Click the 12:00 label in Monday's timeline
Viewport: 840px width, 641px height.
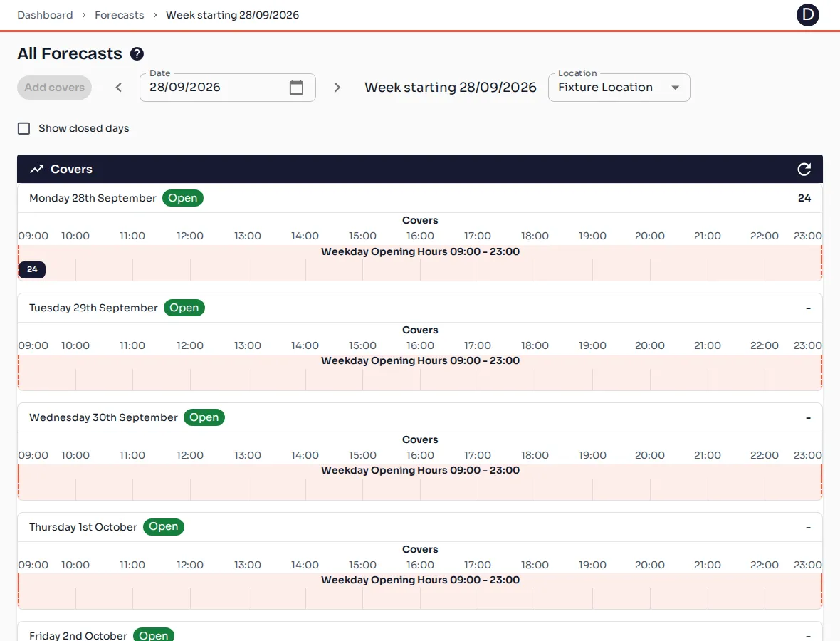[190, 236]
